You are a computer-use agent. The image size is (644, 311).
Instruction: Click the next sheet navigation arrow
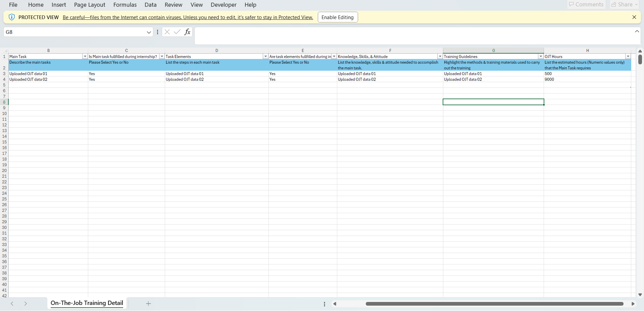pyautogui.click(x=26, y=304)
